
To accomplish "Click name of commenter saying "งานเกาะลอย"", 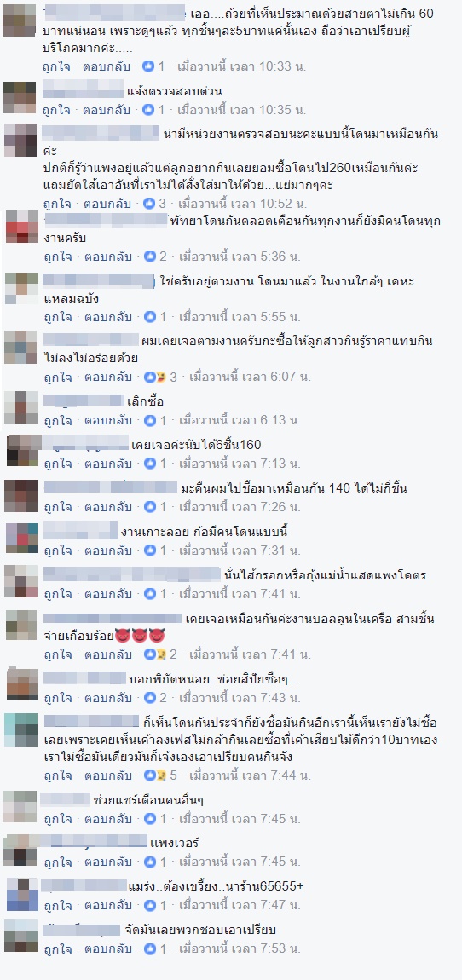I will point(81,531).
